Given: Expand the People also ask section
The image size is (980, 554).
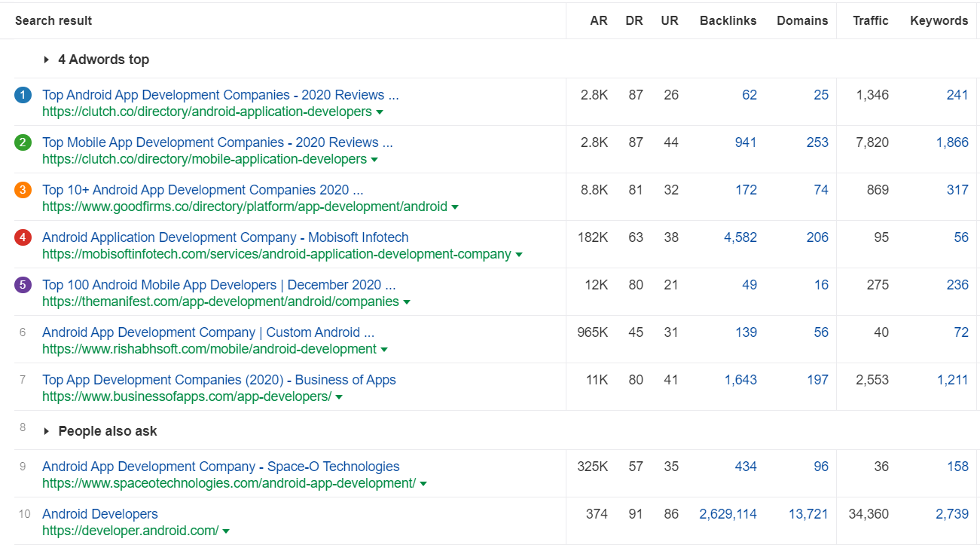Looking at the screenshot, I should 47,431.
